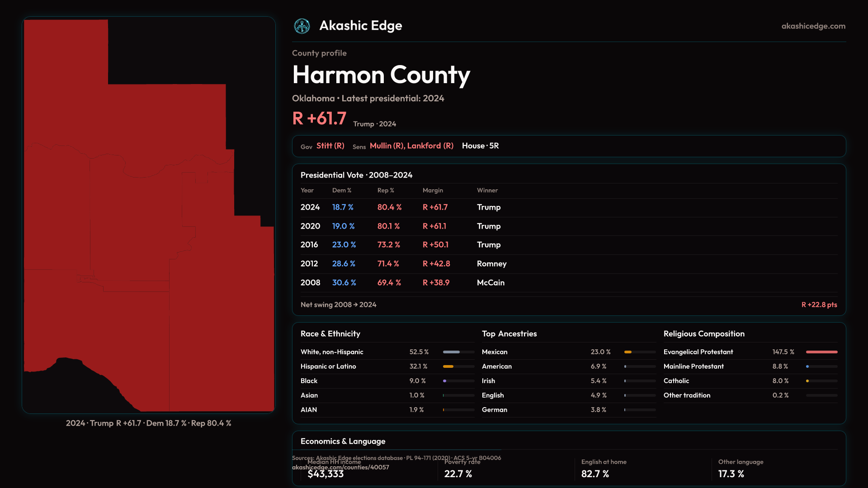Click the Harmon County map thumbnail

click(x=149, y=215)
